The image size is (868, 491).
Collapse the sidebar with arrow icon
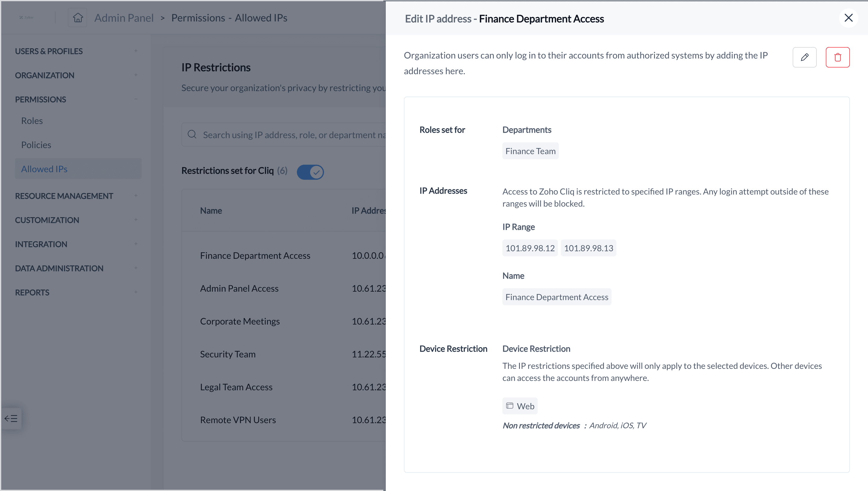pyautogui.click(x=11, y=419)
